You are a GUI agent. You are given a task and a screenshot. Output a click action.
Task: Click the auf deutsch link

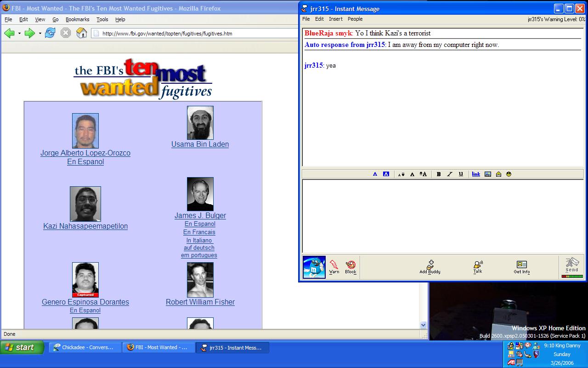click(199, 248)
